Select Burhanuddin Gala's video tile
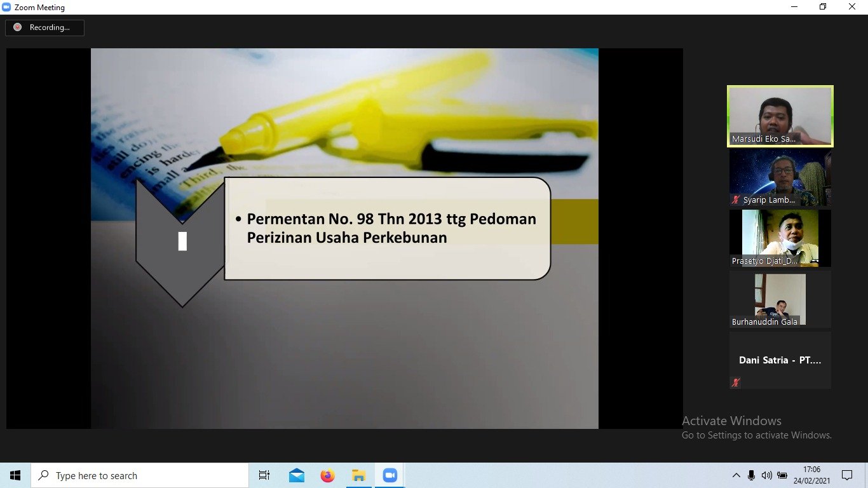Image resolution: width=868 pixels, height=488 pixels. 780,299
